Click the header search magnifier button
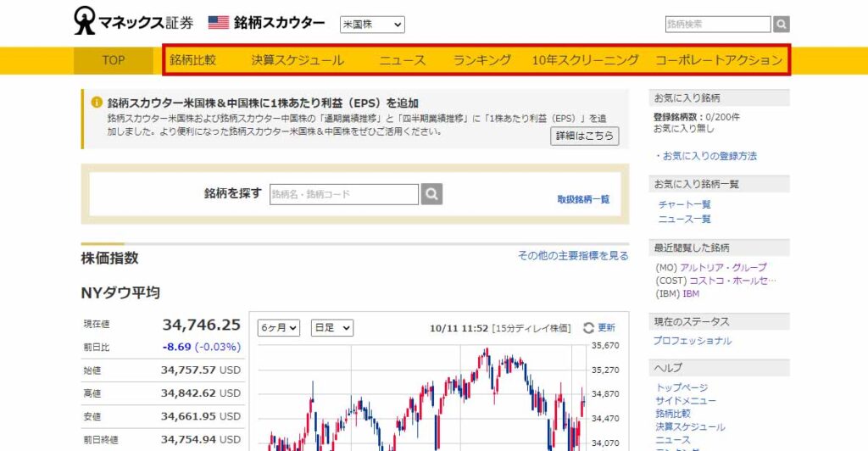Viewport: 868px width, 451px height. [781, 25]
